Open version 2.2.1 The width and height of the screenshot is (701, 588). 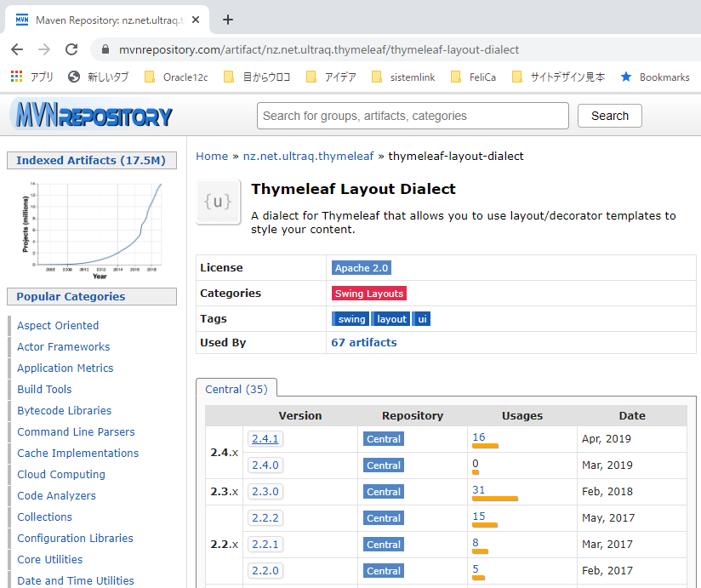pyautogui.click(x=265, y=545)
